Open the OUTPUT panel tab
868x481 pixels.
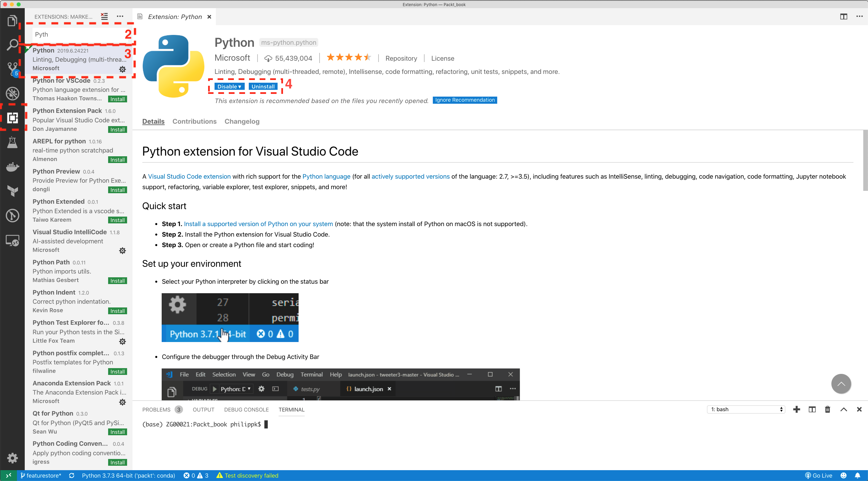(x=203, y=409)
